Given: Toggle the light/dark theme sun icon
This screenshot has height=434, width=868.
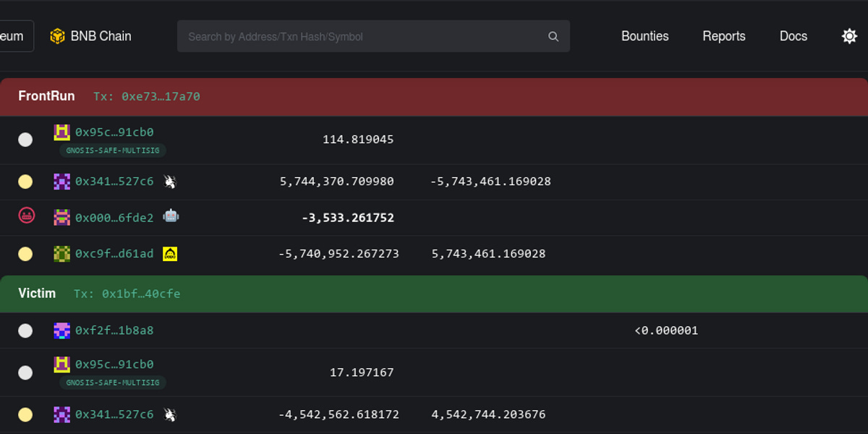Looking at the screenshot, I should point(850,36).
